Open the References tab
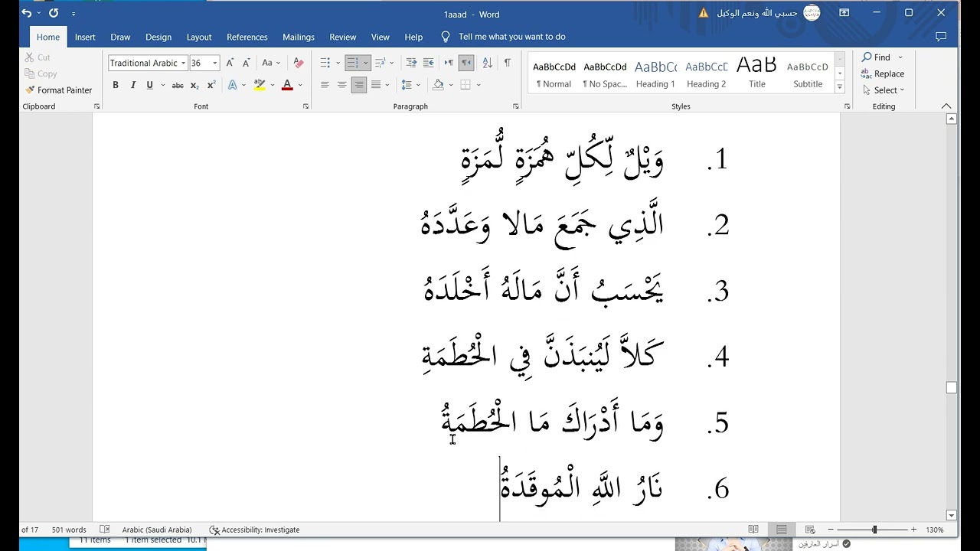 [x=247, y=37]
